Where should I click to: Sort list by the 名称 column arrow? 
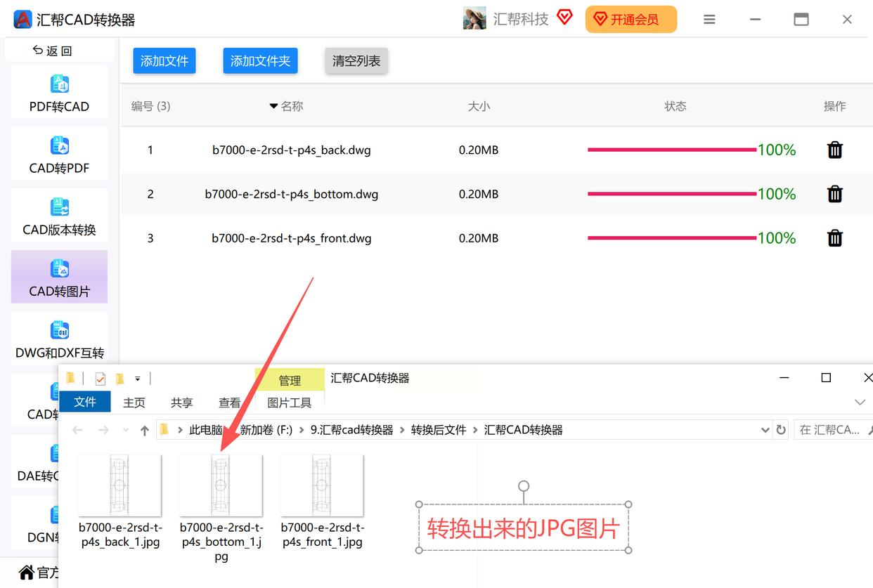pos(273,106)
